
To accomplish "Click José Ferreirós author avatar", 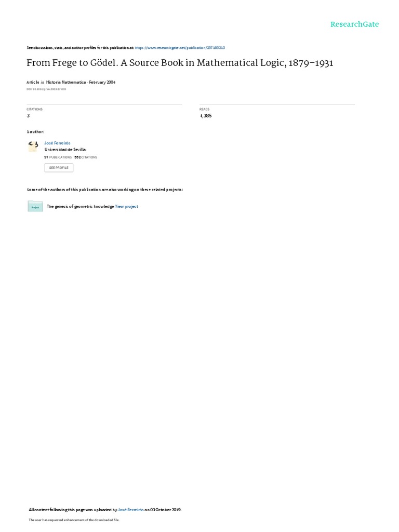I will (33, 146).
